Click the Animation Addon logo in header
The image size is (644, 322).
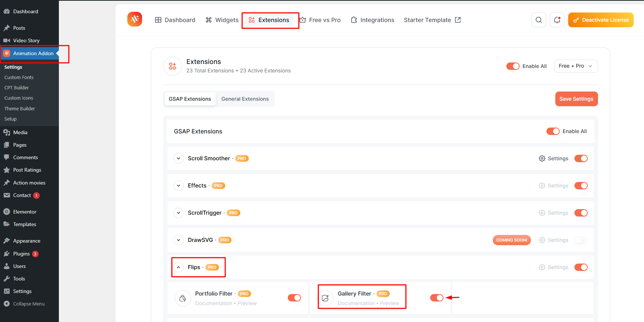(135, 19)
